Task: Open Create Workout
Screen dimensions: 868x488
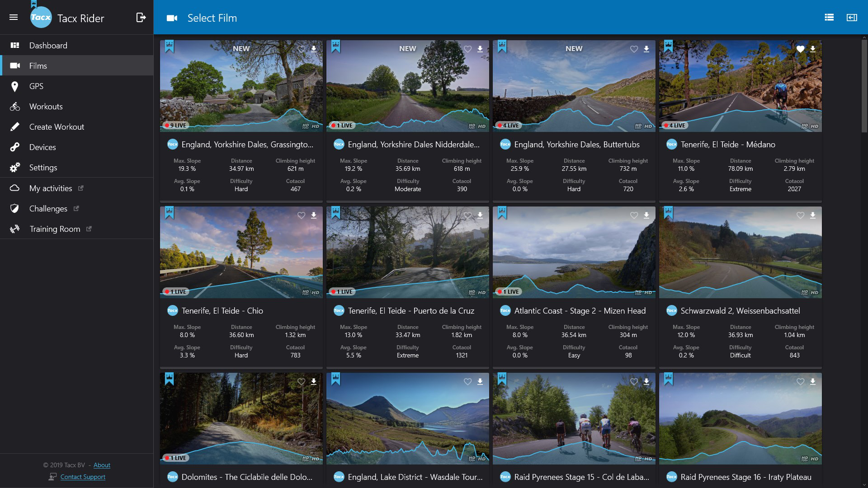Action: (x=77, y=127)
